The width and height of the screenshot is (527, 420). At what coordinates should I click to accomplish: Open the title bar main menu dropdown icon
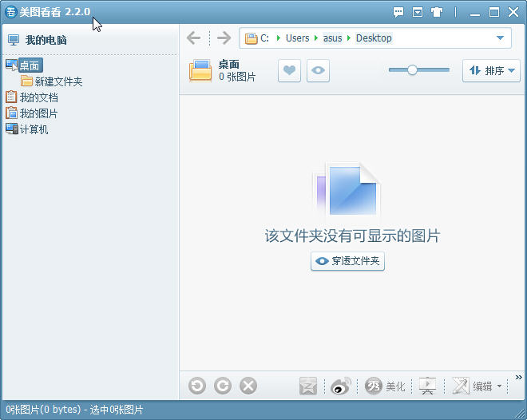418,12
